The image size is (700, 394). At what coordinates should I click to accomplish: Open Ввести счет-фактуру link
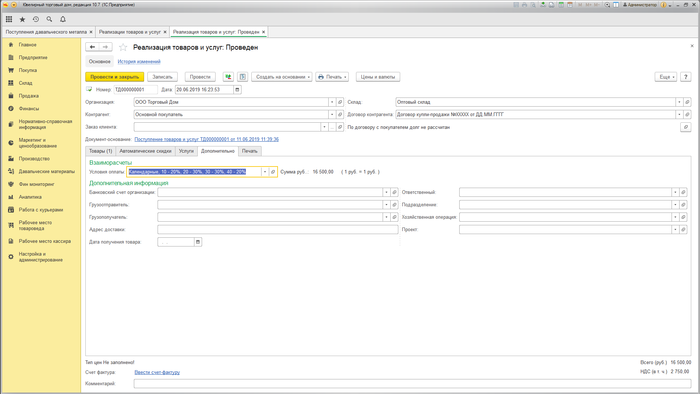(x=157, y=372)
